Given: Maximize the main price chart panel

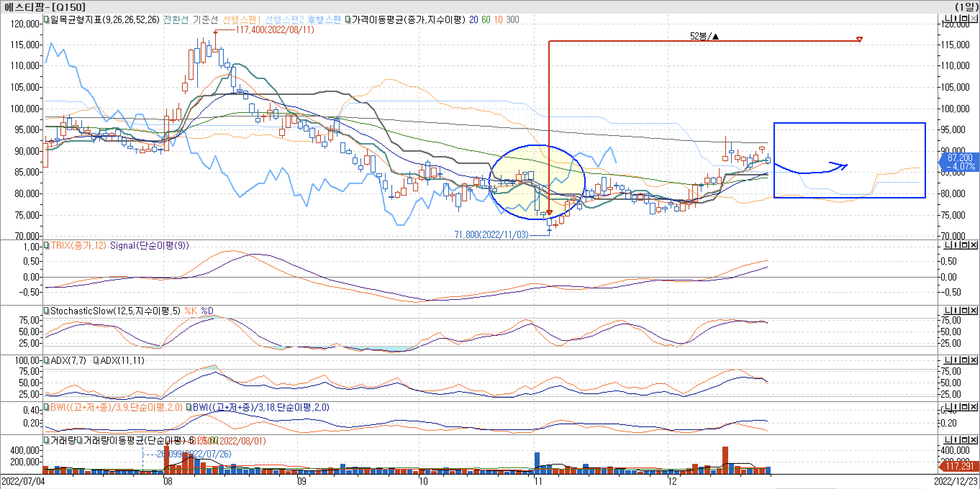Looking at the screenshot, I should 965,19.
